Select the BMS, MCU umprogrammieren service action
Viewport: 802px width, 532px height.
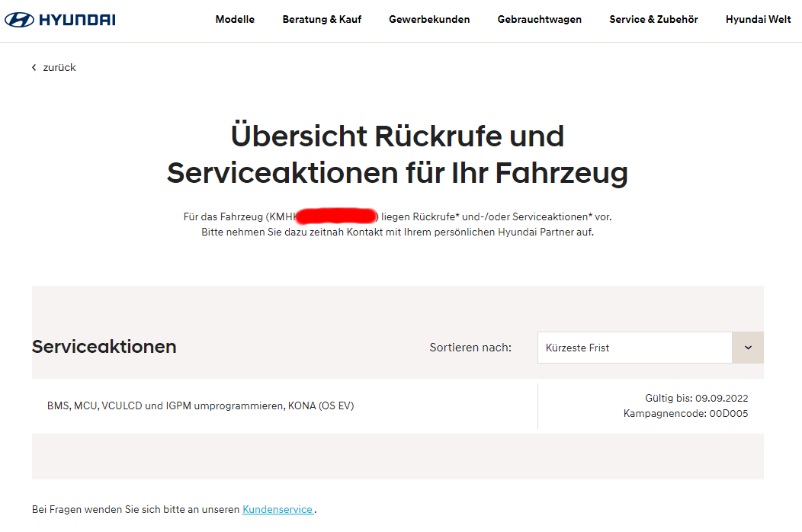coord(200,406)
